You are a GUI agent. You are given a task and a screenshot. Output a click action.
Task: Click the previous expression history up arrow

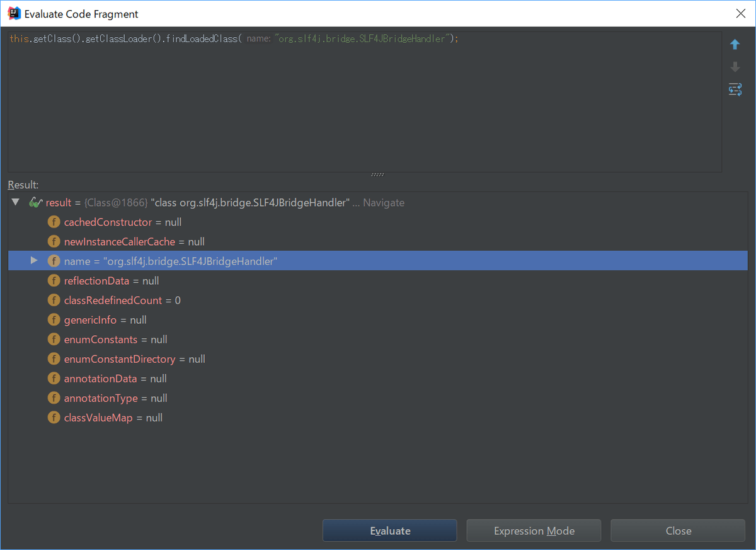pos(735,45)
